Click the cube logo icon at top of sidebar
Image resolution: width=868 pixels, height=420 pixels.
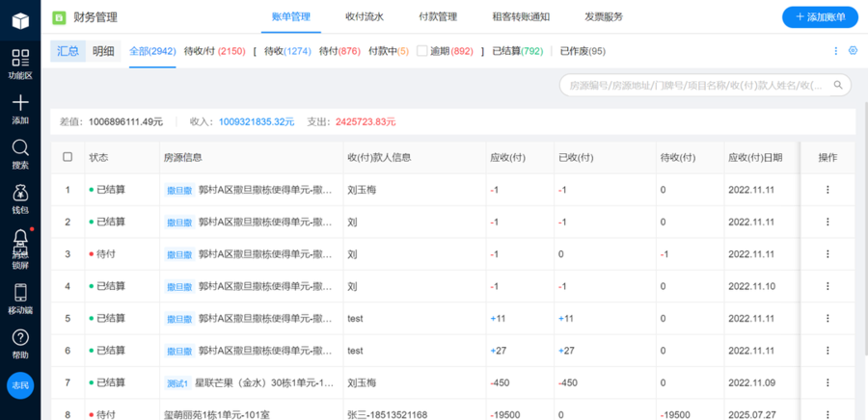20,20
